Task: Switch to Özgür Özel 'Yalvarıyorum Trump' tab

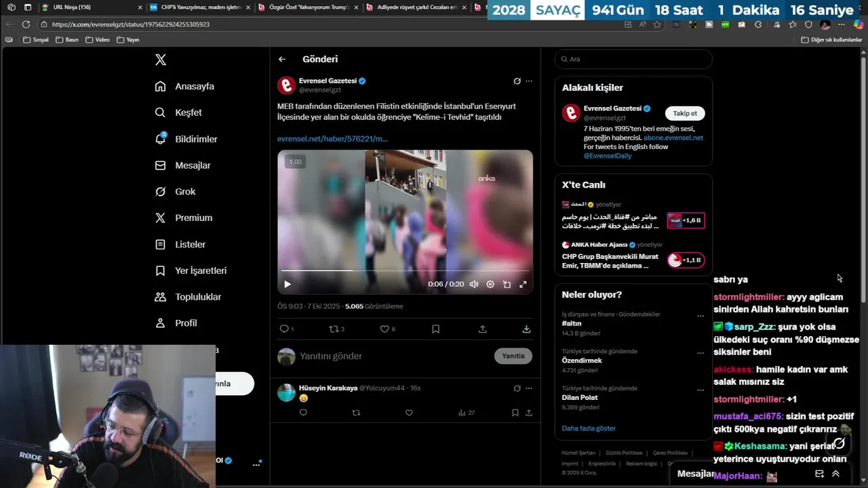Action: click(x=309, y=7)
